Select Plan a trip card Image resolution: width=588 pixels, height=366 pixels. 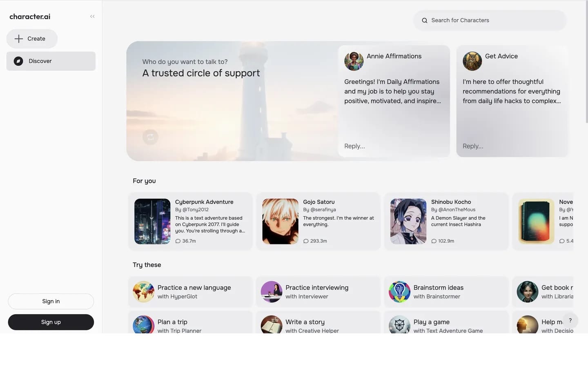(x=190, y=322)
